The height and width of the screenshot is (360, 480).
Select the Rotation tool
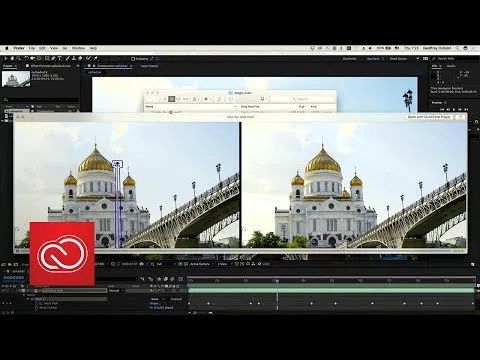[x=26, y=58]
